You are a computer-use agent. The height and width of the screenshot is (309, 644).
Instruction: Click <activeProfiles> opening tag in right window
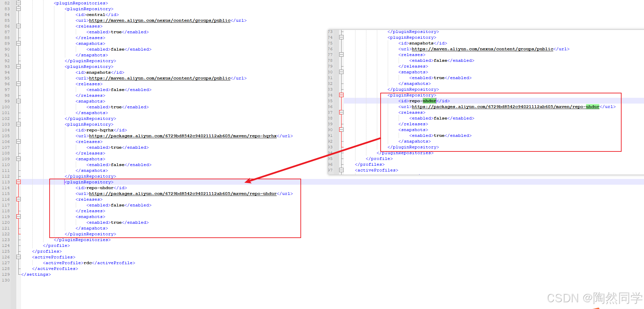tap(377, 170)
